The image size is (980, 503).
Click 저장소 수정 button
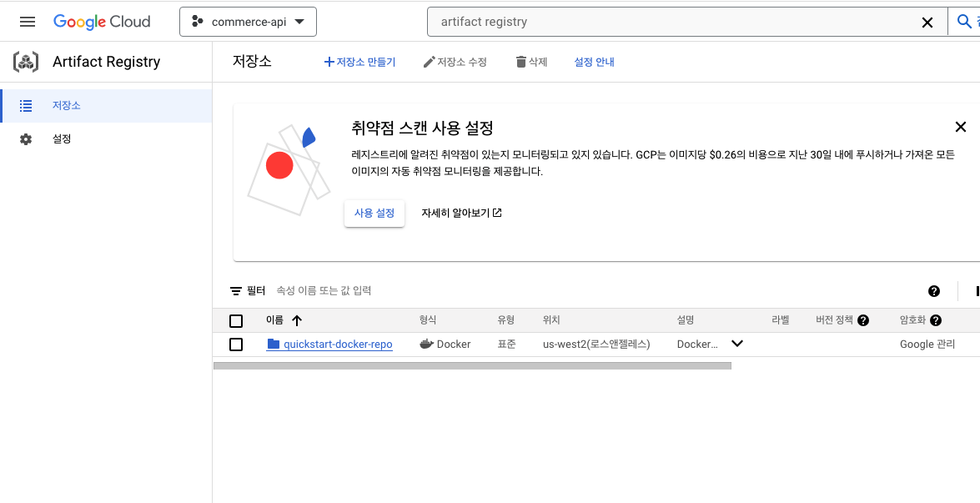(455, 62)
